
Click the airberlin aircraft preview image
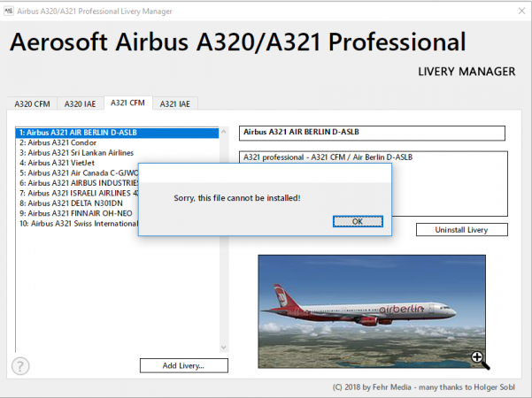(x=372, y=311)
